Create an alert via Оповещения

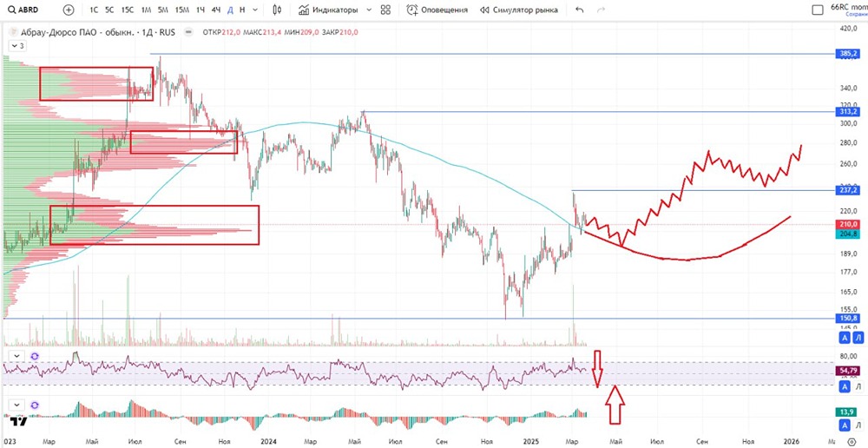(x=437, y=10)
